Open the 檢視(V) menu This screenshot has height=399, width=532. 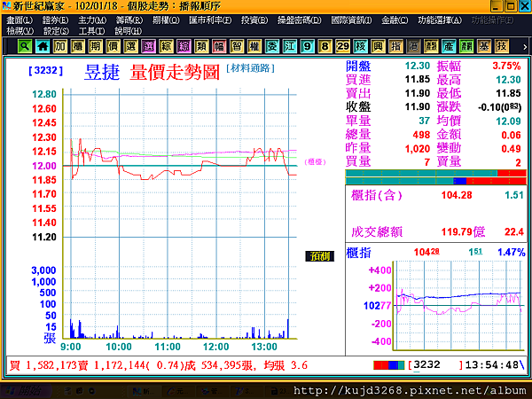[20, 31]
